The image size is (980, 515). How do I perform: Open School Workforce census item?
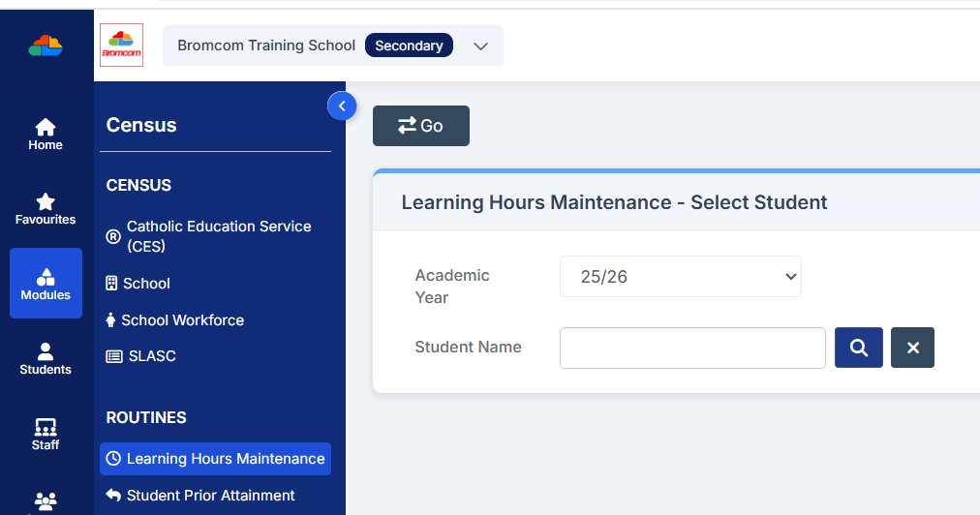(182, 320)
